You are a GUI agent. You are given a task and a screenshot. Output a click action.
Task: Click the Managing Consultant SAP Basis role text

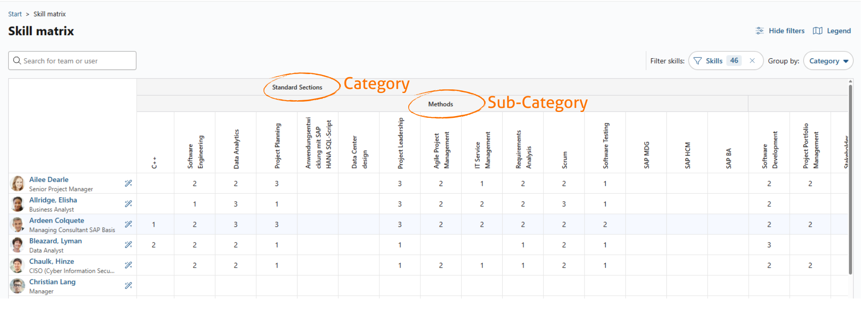[x=72, y=230]
